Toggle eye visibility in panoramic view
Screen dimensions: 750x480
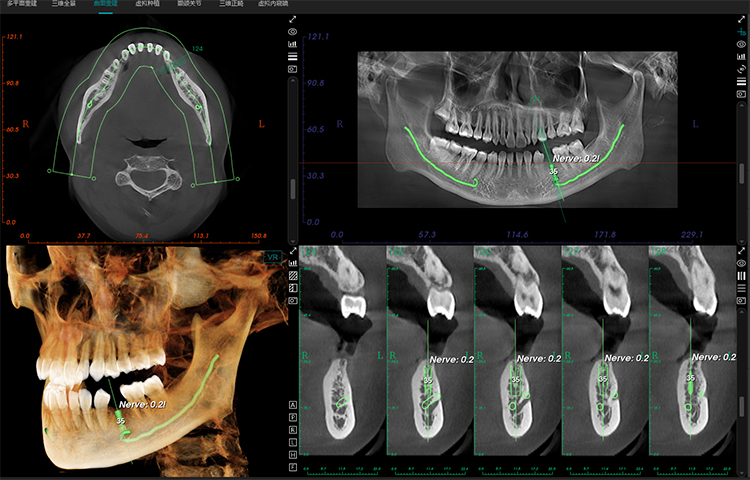(741, 44)
